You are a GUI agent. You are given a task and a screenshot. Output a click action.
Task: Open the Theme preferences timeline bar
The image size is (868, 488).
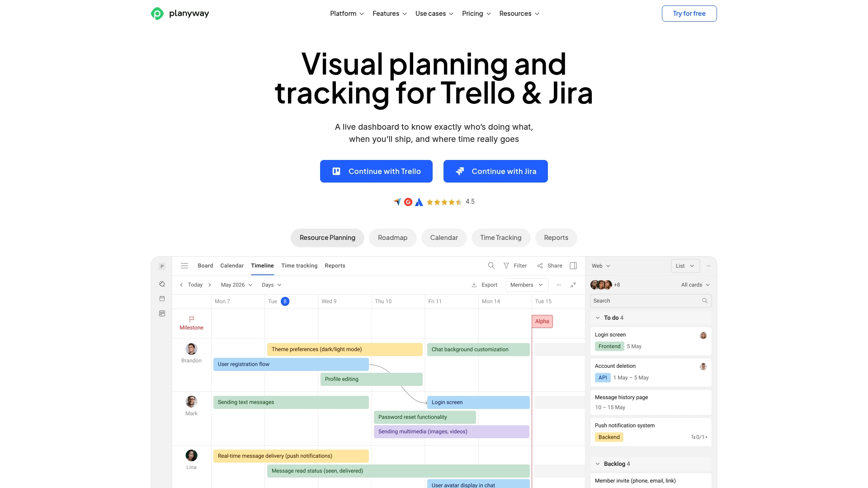[x=345, y=350]
